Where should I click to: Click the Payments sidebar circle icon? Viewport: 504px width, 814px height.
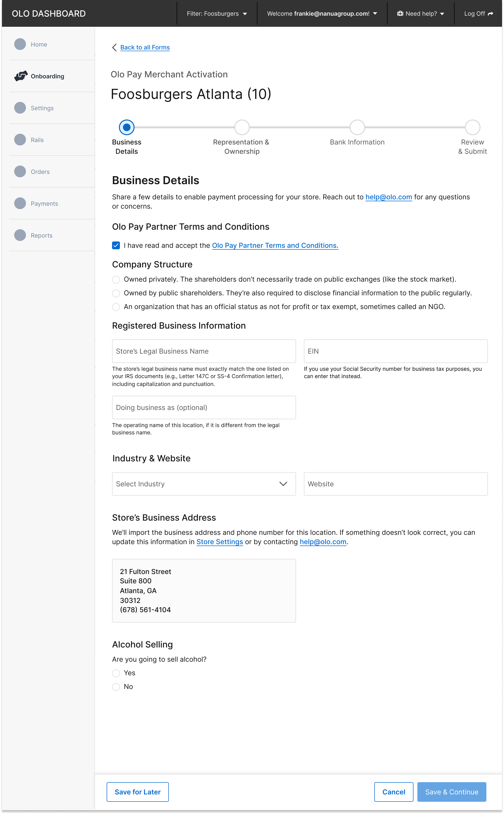pos(20,203)
